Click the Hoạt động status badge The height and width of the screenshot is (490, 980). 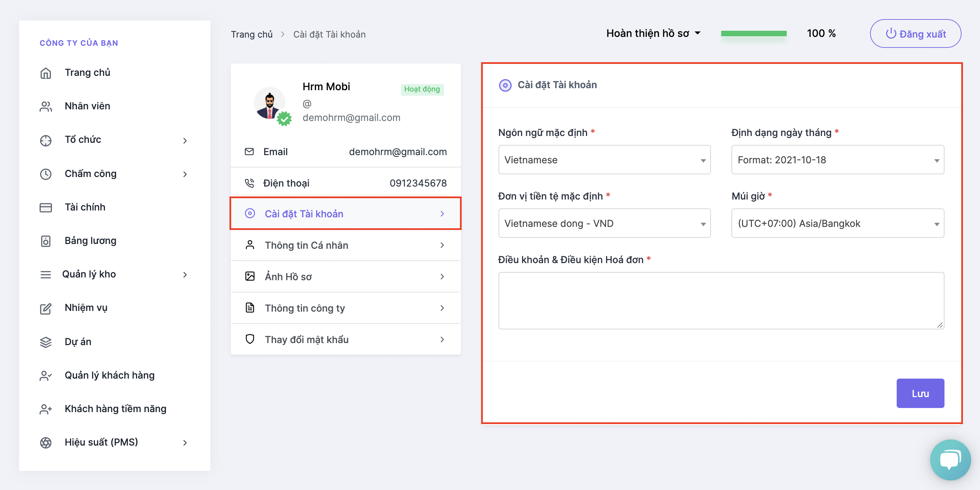(x=422, y=89)
